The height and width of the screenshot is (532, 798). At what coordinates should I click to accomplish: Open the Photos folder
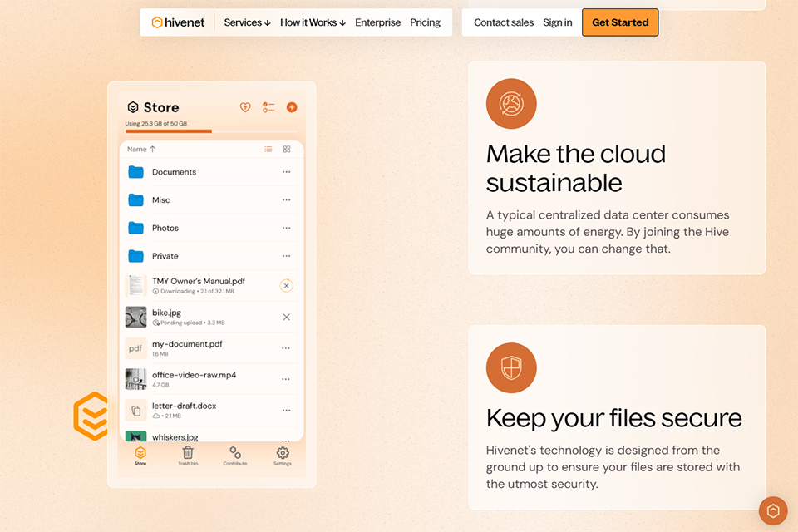211,228
